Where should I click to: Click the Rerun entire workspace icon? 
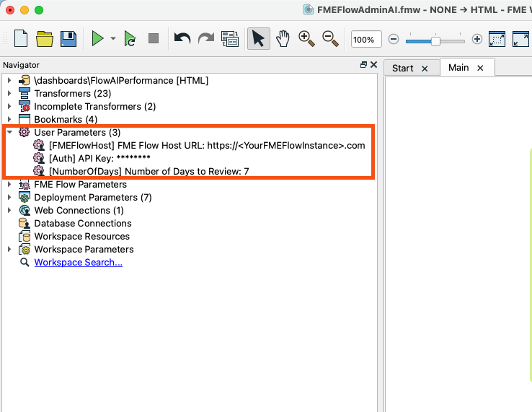pyautogui.click(x=130, y=38)
